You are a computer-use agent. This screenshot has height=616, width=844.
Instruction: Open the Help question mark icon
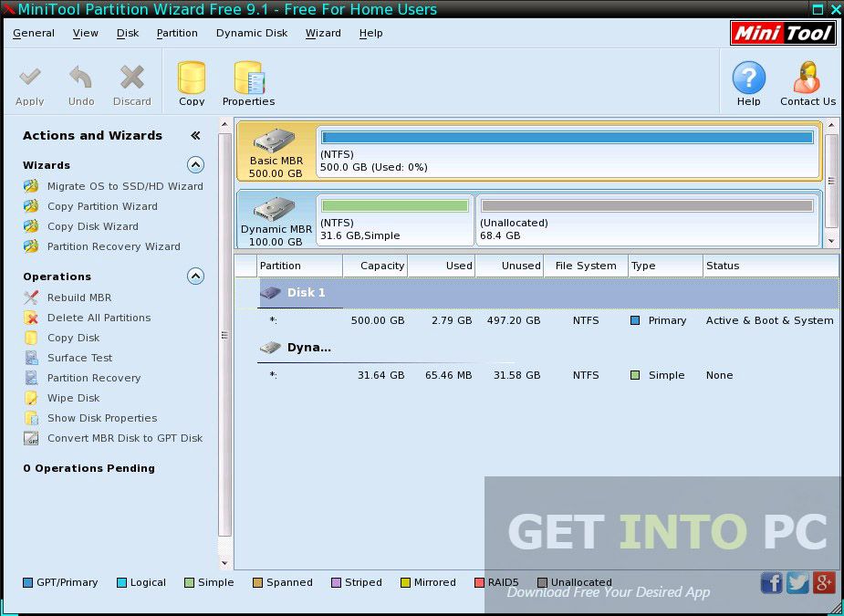pyautogui.click(x=749, y=78)
